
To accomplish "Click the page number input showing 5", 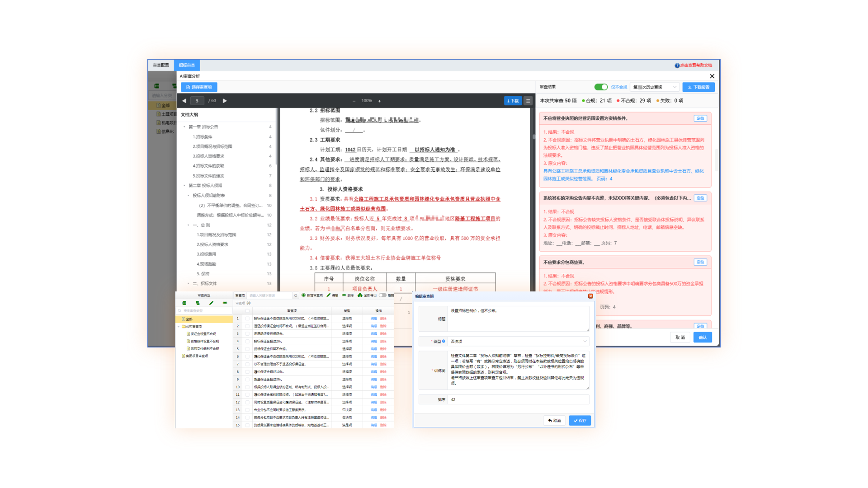I will click(x=197, y=101).
